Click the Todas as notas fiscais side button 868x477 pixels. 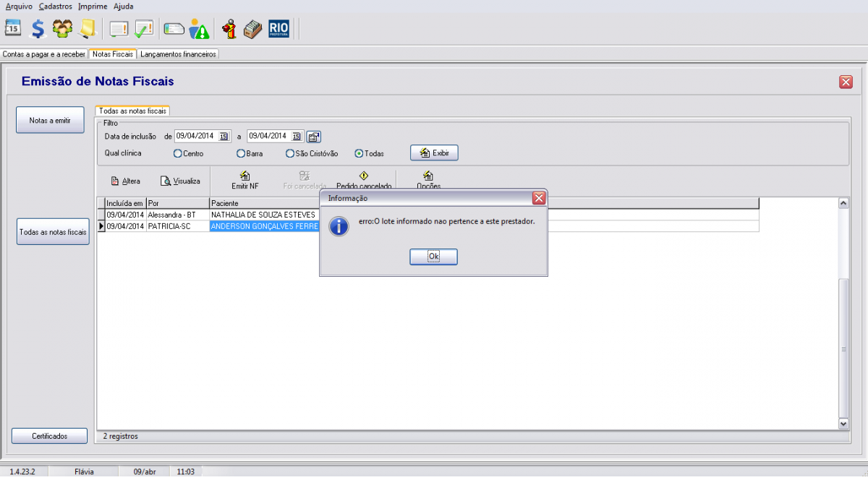[53, 232]
